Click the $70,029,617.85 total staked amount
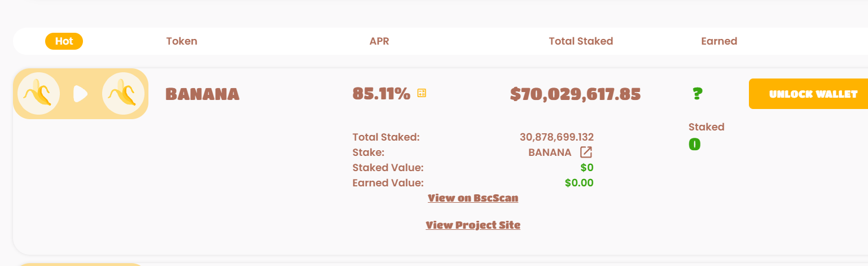This screenshot has width=868, height=266. pyautogui.click(x=575, y=94)
